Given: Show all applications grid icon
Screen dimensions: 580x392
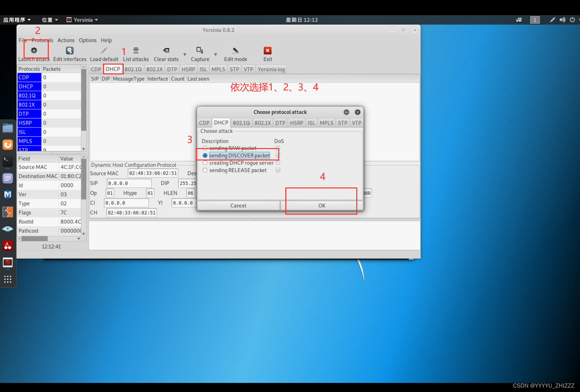Looking at the screenshot, I should pos(8,279).
